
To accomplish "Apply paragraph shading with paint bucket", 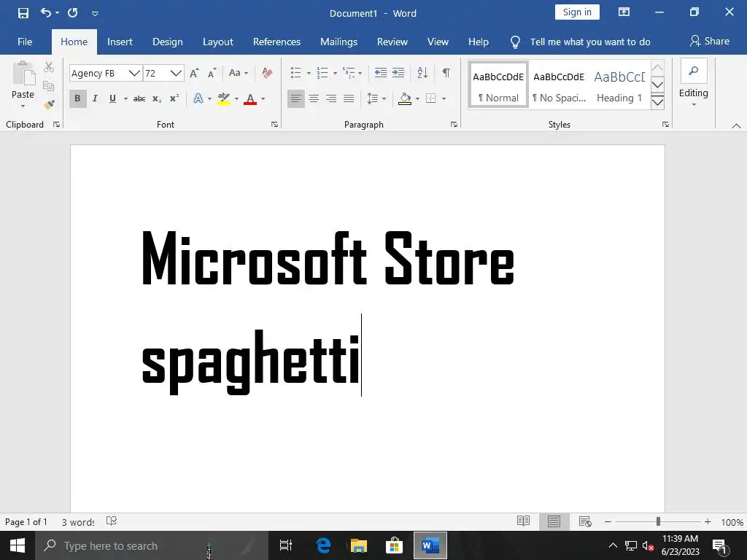I will point(404,98).
